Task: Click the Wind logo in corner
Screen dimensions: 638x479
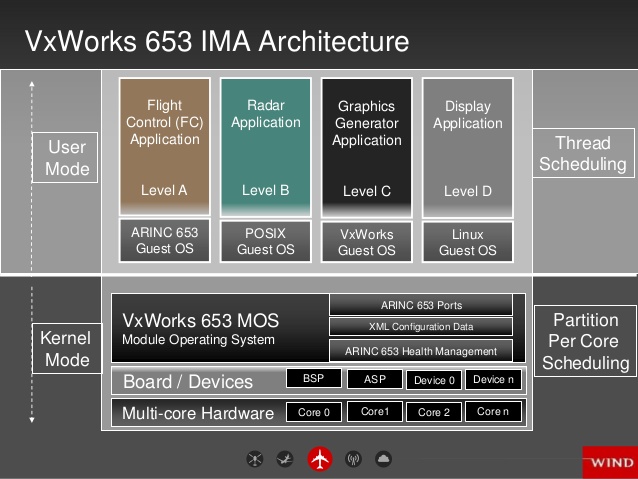Action: pyautogui.click(x=610, y=462)
